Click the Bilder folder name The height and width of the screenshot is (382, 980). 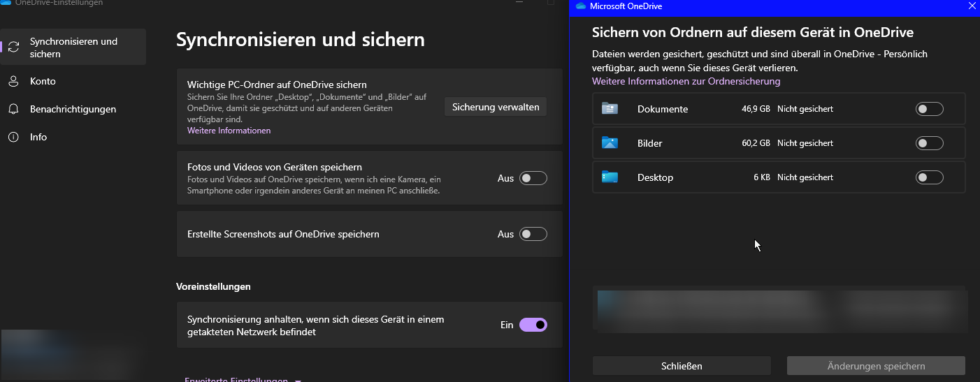pyautogui.click(x=650, y=143)
